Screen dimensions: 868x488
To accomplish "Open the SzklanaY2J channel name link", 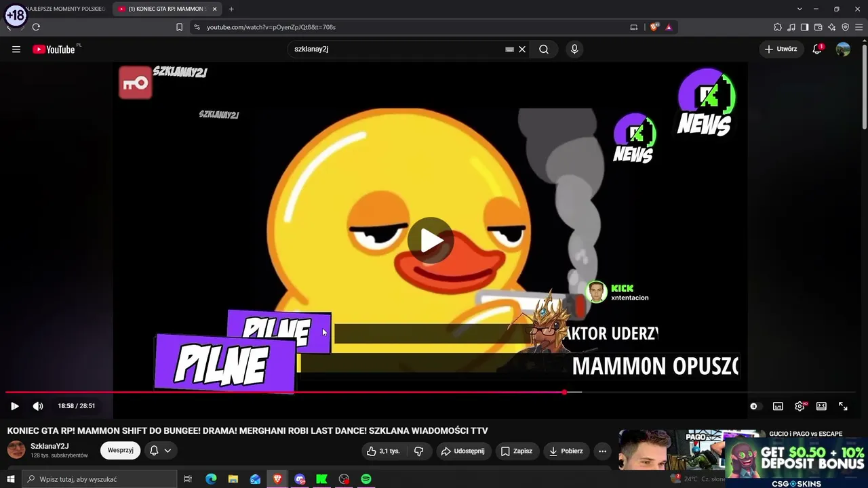I will [50, 446].
